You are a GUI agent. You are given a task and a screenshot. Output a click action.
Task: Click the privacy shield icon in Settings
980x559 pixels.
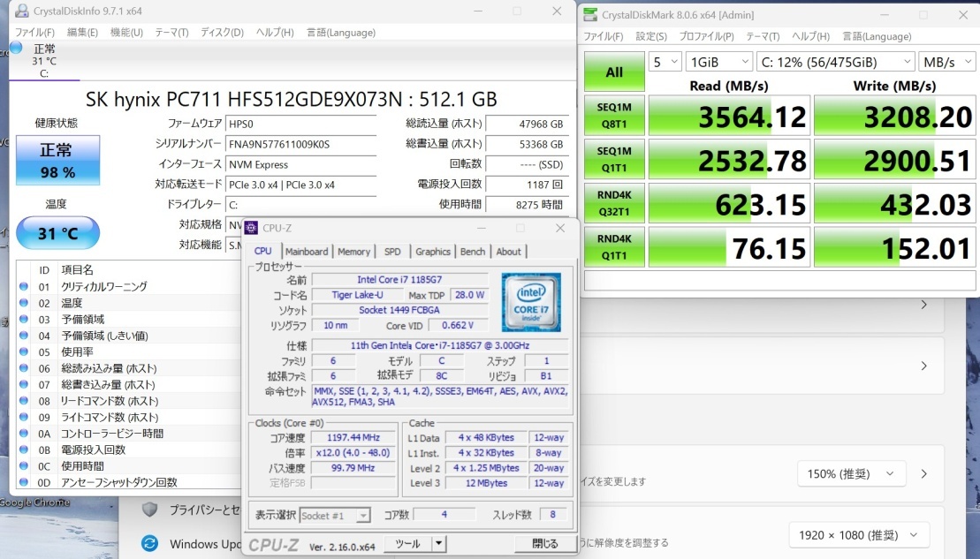150,510
